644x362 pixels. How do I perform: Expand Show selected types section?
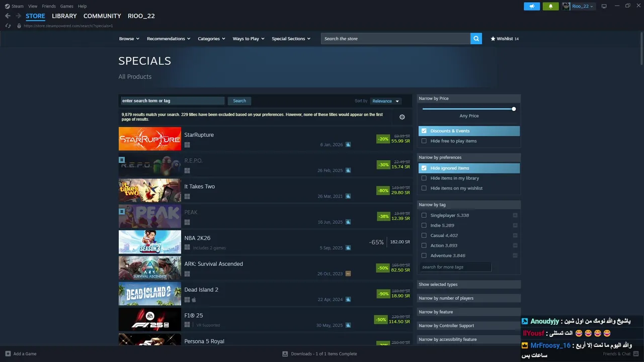pyautogui.click(x=469, y=285)
